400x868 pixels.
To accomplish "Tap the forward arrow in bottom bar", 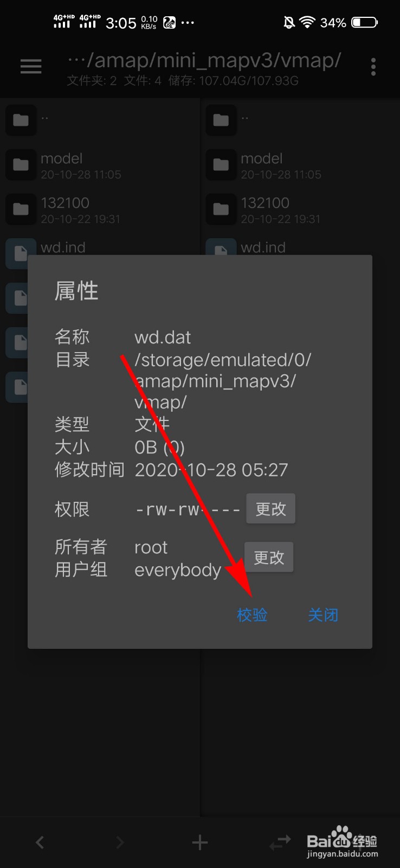I will coord(120,842).
